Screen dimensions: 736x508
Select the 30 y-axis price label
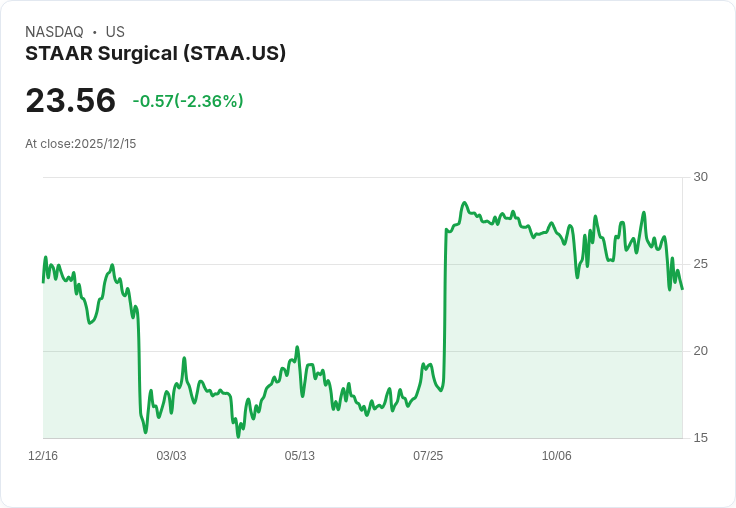pyautogui.click(x=700, y=177)
